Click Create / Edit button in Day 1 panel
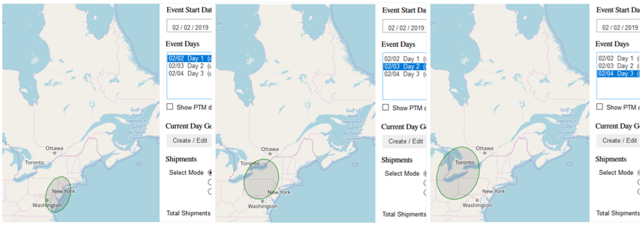Screen dimensions: 644x226 pos(190,140)
